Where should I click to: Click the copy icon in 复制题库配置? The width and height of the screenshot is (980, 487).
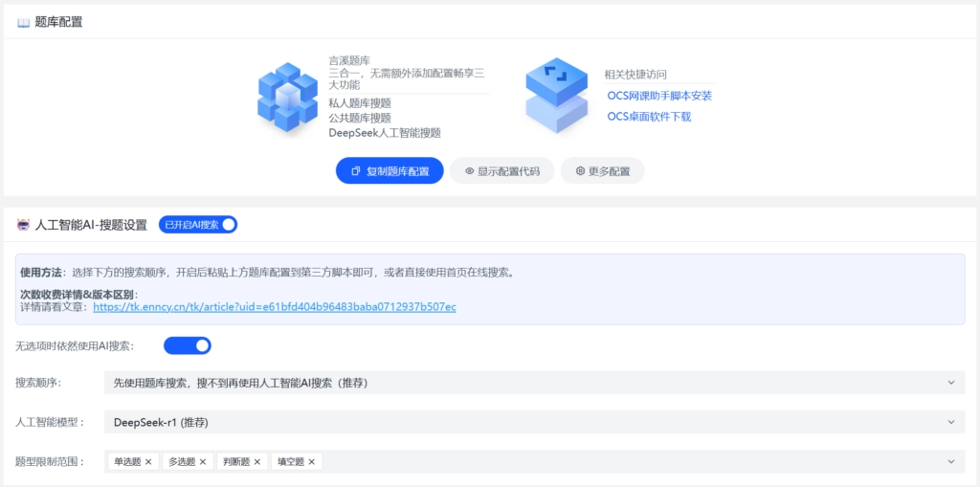[x=356, y=170]
